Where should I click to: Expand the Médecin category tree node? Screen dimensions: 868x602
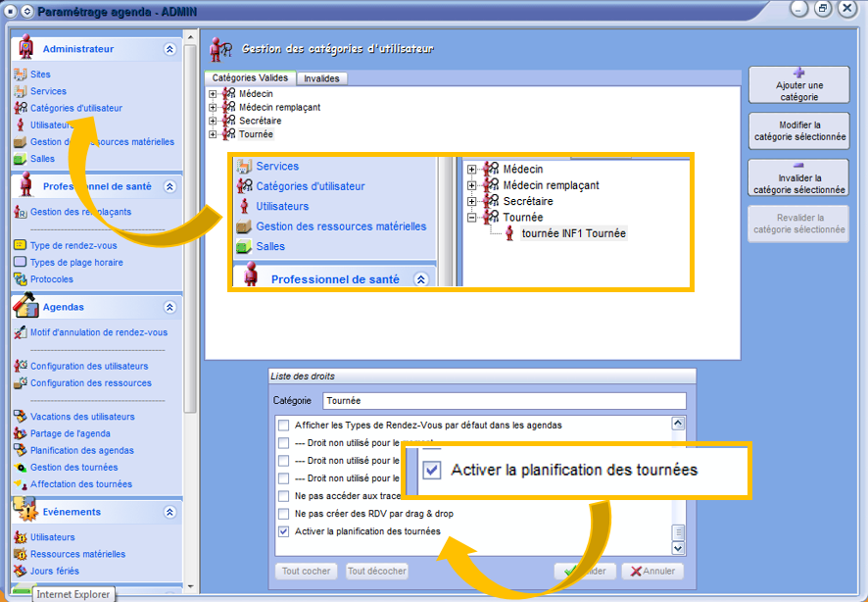213,94
